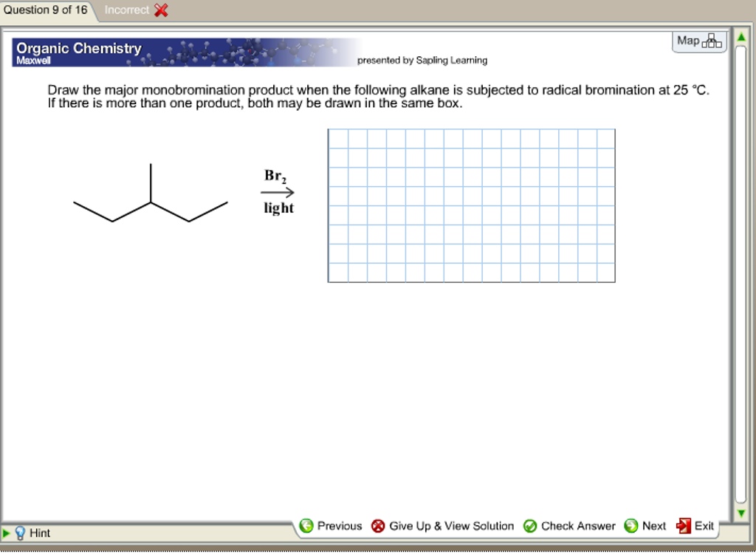Click the green Check Answer checkmark icon
The height and width of the screenshot is (554, 756).
[x=531, y=526]
